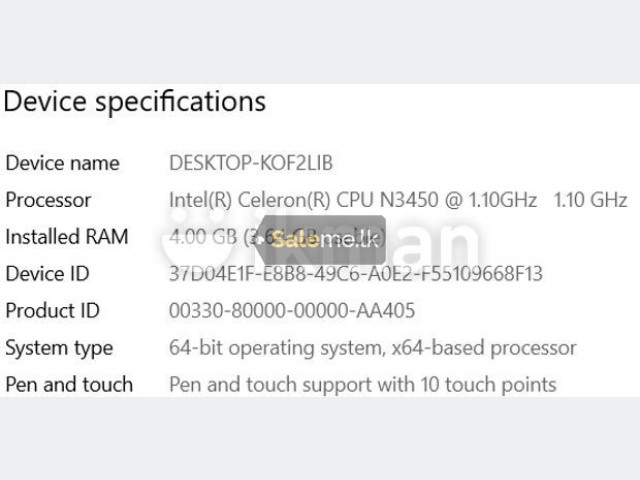Select the Device specifications heading
Image resolution: width=640 pixels, height=480 pixels.
[x=135, y=102]
